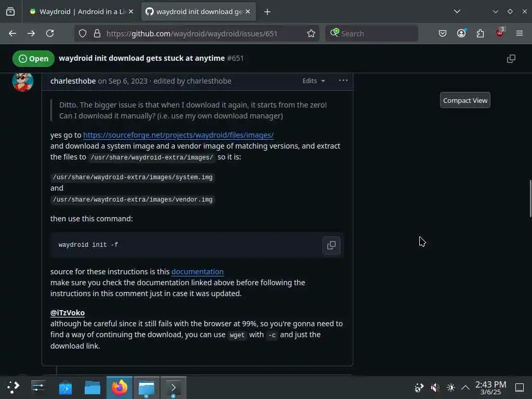Follow the documentation link
Image resolution: width=532 pixels, height=399 pixels.
(x=197, y=272)
